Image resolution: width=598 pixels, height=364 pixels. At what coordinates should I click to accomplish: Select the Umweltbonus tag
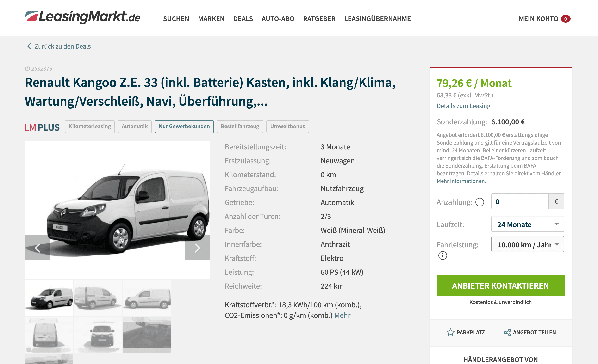[x=288, y=126]
